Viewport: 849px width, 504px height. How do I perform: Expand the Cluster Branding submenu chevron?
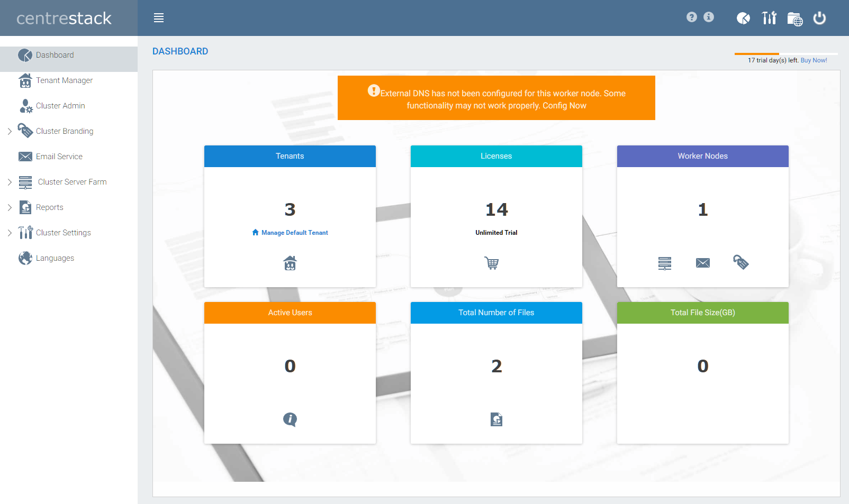10,131
